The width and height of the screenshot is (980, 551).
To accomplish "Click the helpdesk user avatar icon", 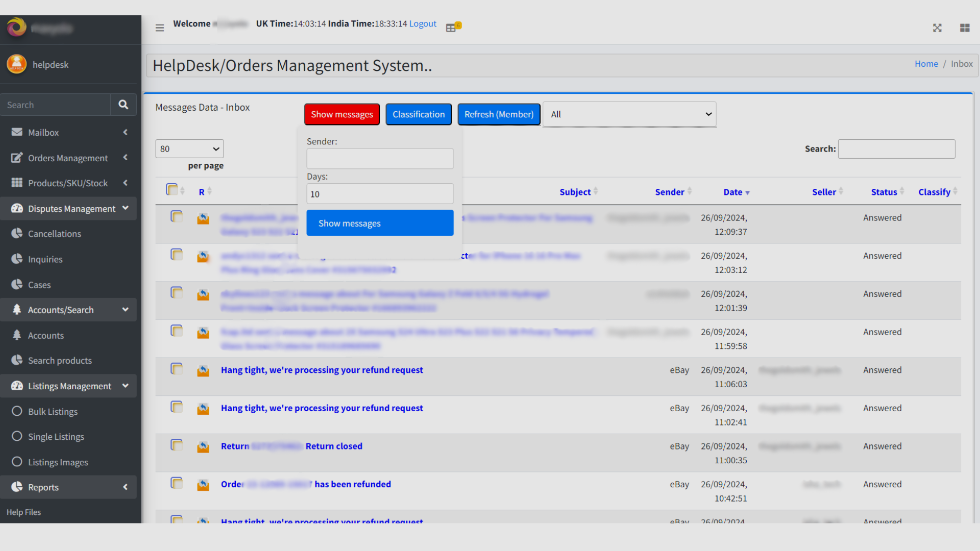I will pos(16,64).
